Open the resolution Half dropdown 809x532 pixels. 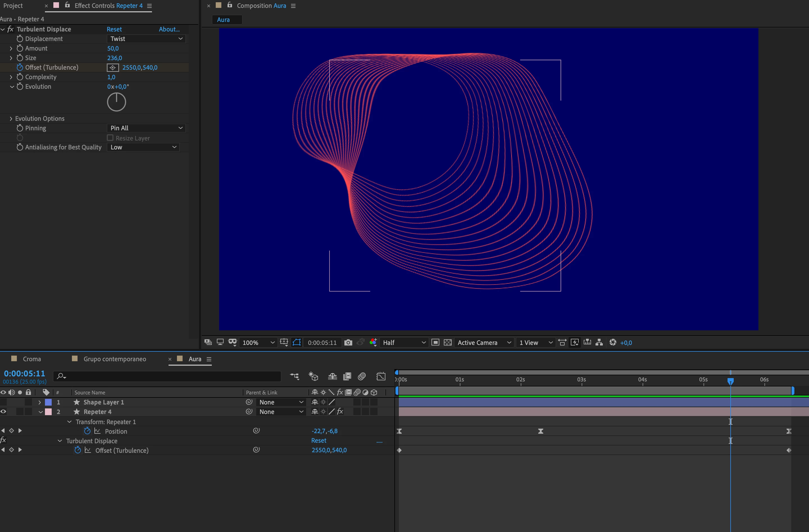(x=404, y=343)
